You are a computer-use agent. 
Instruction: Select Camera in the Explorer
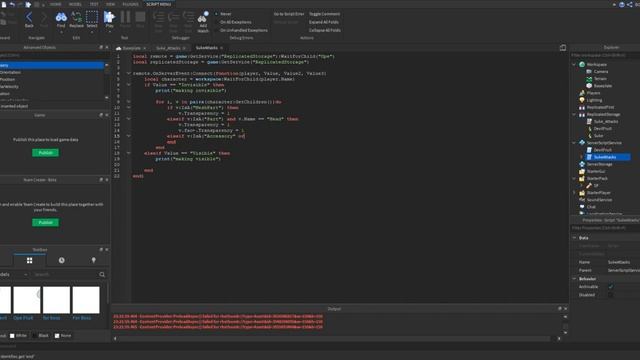[600, 71]
